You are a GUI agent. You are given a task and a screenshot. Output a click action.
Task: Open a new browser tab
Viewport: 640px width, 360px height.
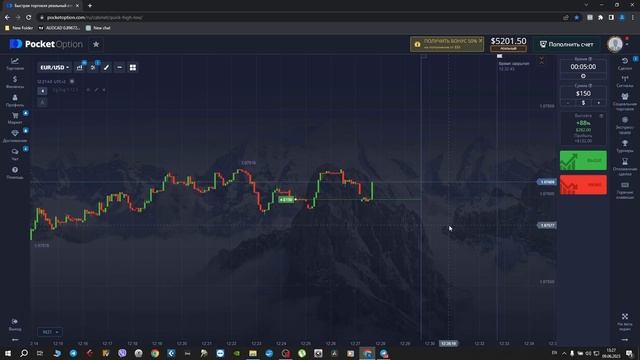point(90,6)
